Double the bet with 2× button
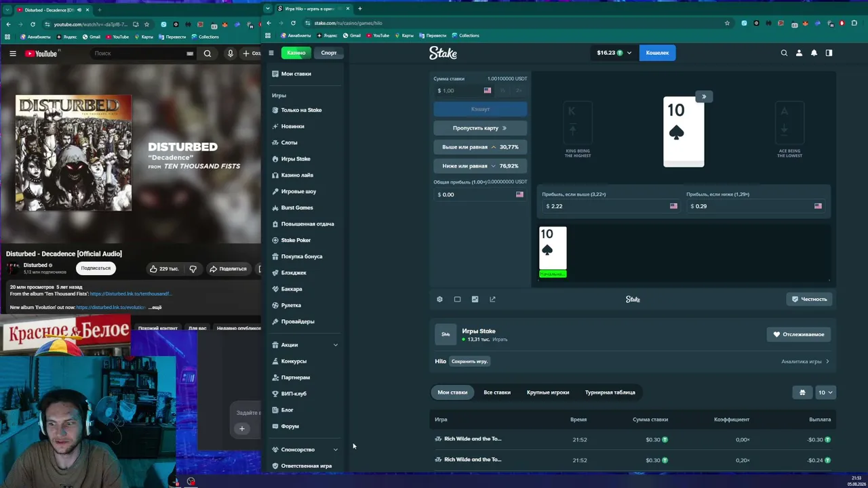The image size is (868, 488). [519, 91]
